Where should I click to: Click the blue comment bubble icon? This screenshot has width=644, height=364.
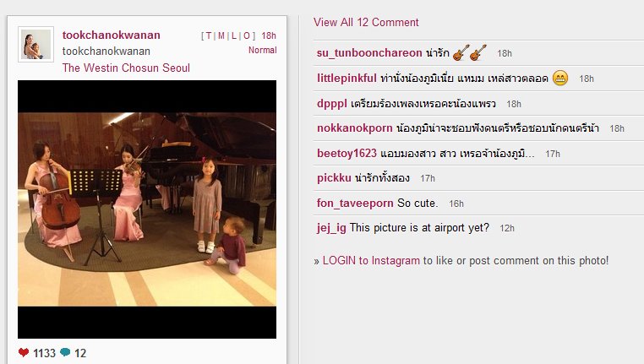65,352
